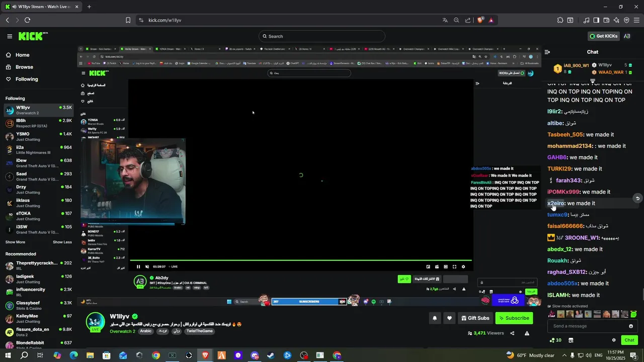
Task: Report the stream with warning icon
Action: pos(527,333)
